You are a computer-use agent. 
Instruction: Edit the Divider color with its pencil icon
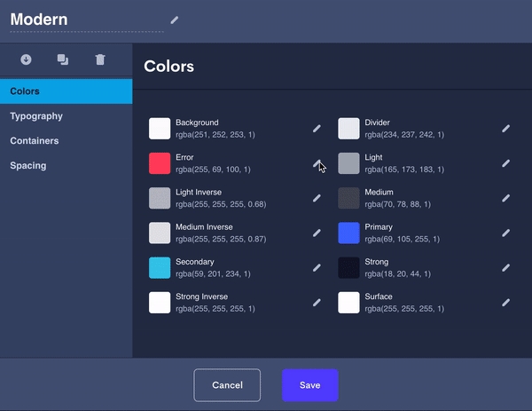coord(505,129)
